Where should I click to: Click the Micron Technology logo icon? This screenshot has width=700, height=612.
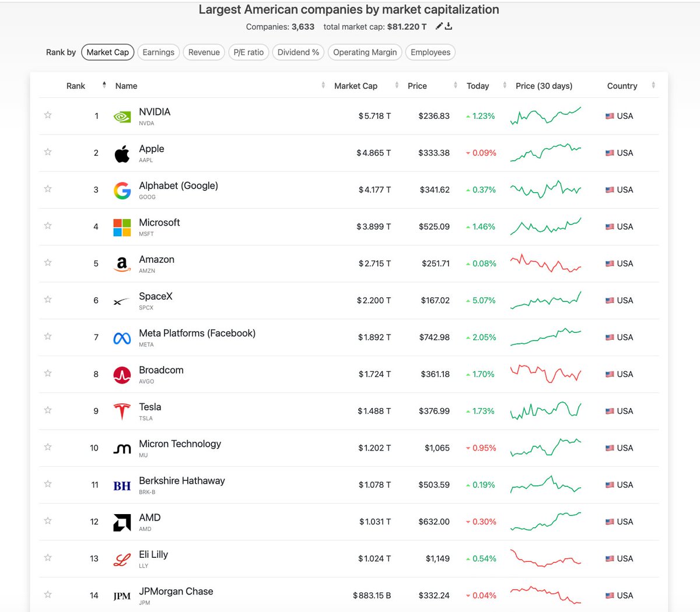[x=122, y=449]
